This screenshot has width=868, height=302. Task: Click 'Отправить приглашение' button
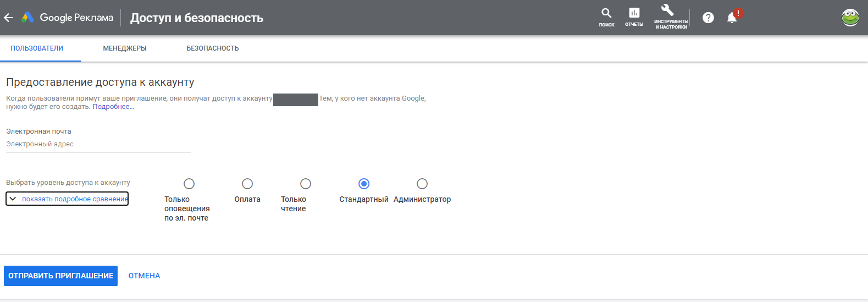(60, 276)
